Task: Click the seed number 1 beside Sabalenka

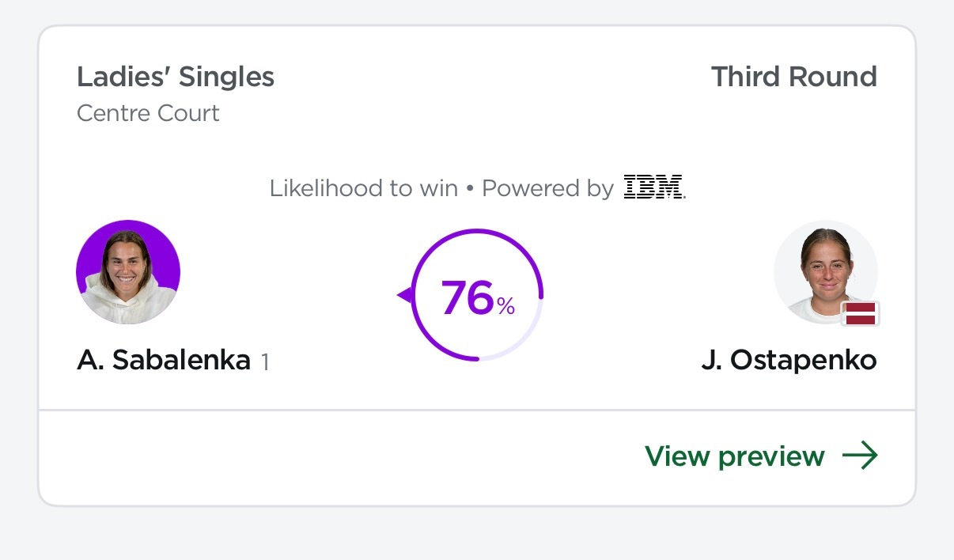Action: pos(265,362)
